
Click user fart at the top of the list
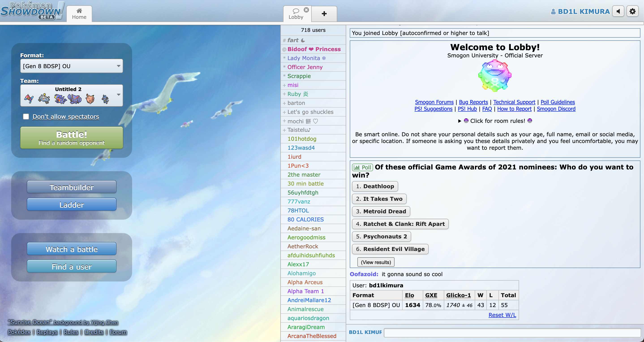[313, 40]
